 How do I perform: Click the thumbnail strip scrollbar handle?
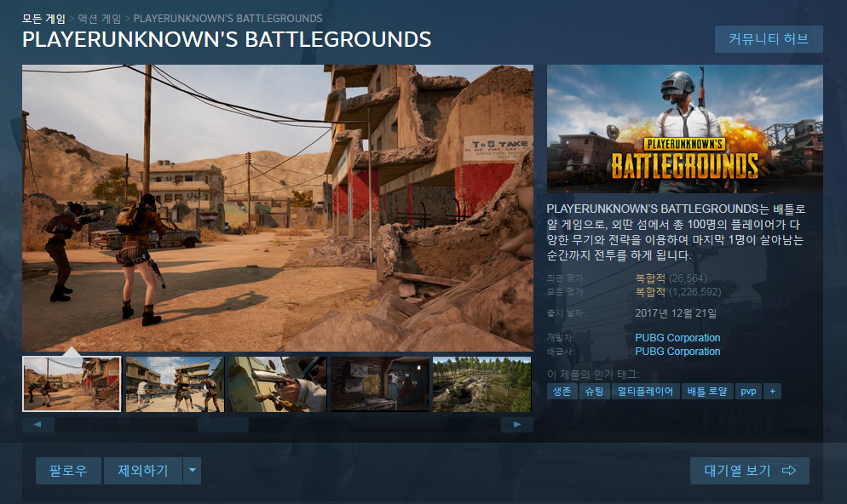pyautogui.click(x=223, y=425)
